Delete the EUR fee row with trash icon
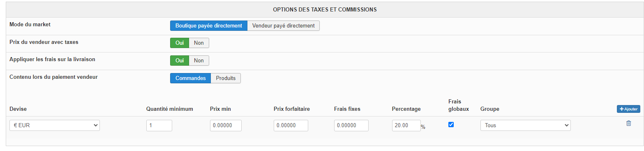Viewport: 644px width, 151px height. 628,123
